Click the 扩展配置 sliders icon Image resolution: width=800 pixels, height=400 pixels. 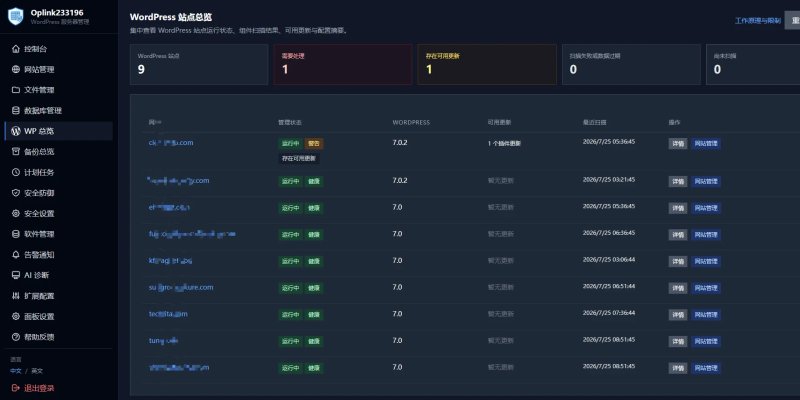(16, 296)
